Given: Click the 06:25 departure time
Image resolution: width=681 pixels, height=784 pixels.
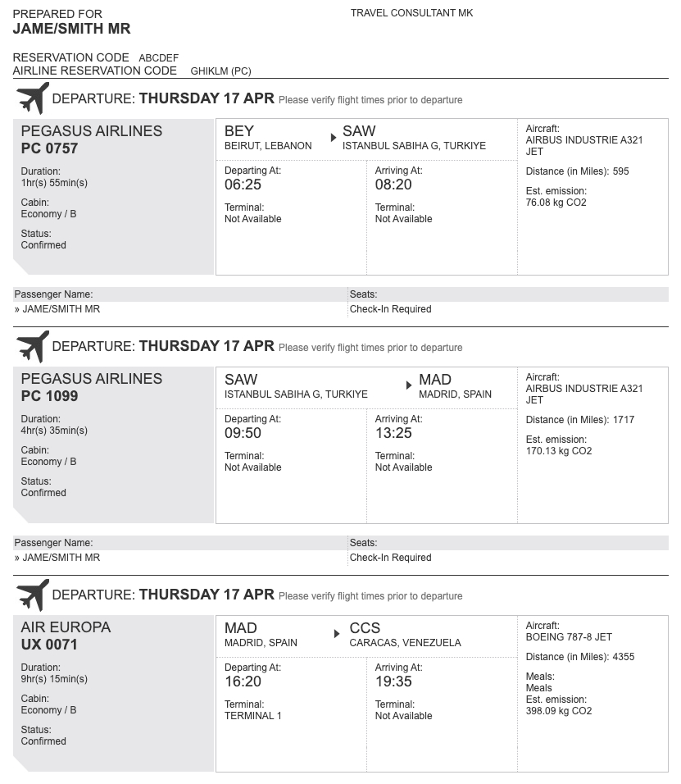Looking at the screenshot, I should click(243, 185).
